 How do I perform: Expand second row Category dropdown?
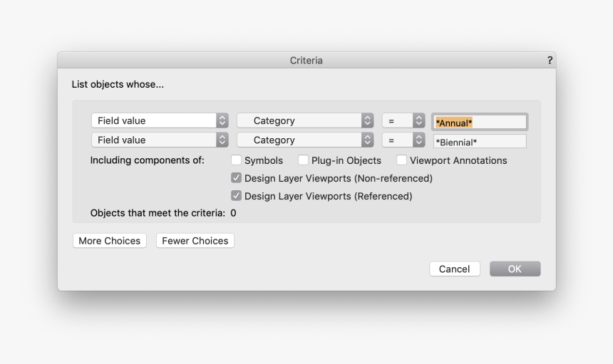coord(305,140)
